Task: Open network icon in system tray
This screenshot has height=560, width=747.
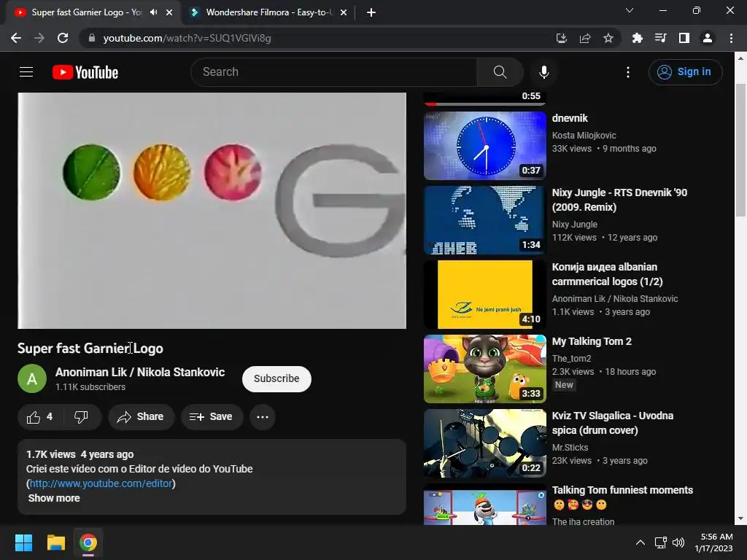Action: point(660,542)
